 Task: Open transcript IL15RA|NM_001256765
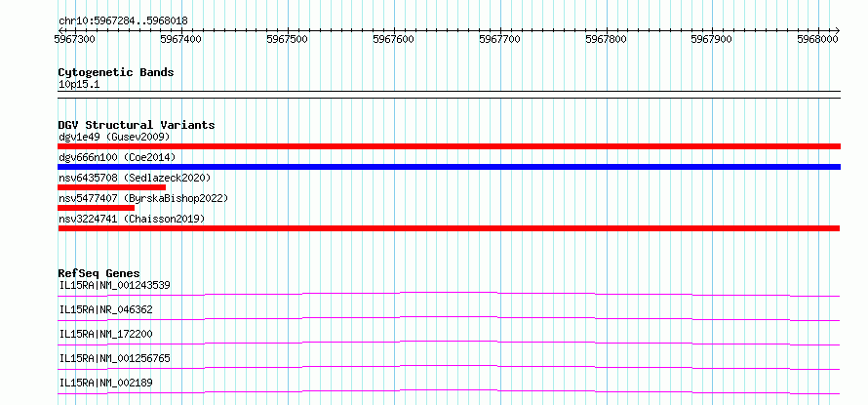click(x=114, y=358)
